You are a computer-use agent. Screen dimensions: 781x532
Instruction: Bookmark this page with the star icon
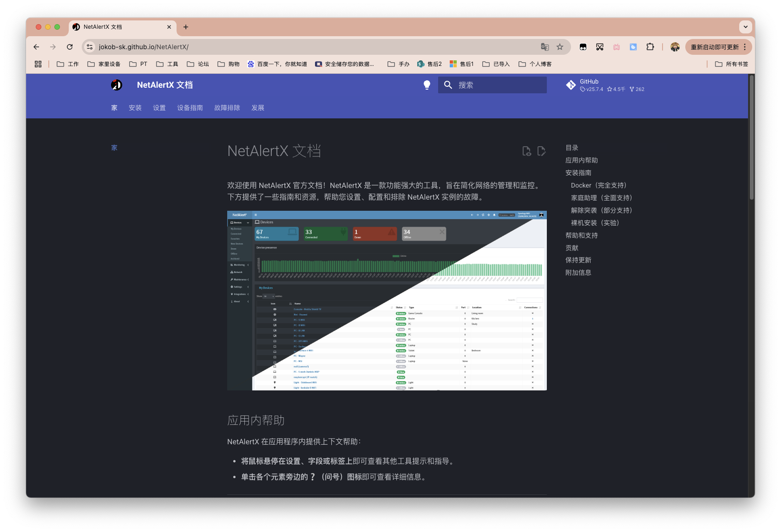[x=560, y=47]
